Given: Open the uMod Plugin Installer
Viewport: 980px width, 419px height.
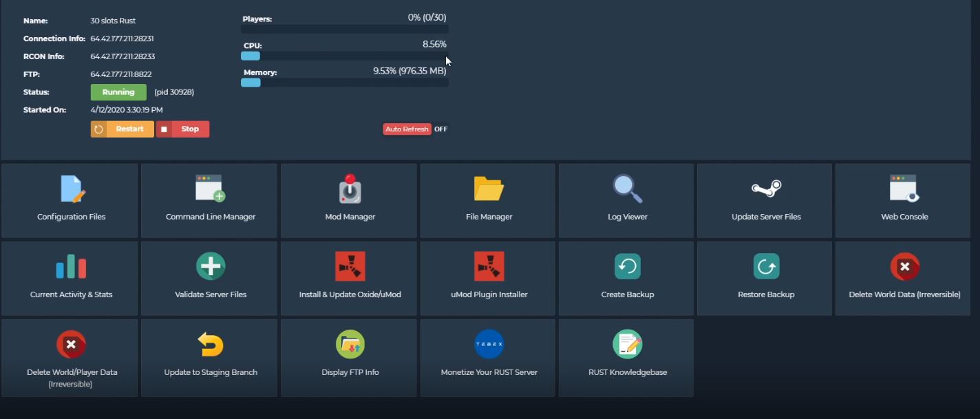Looking at the screenshot, I should click(x=487, y=278).
